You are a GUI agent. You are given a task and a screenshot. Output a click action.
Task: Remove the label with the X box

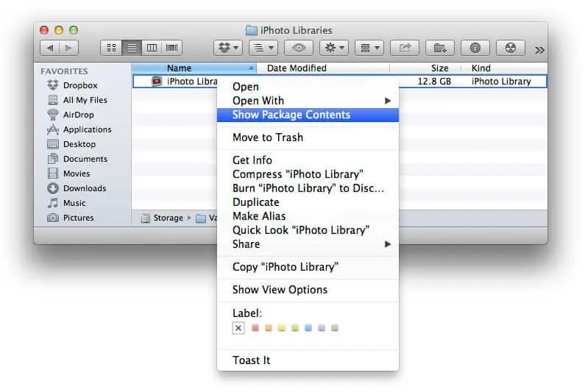tap(238, 328)
